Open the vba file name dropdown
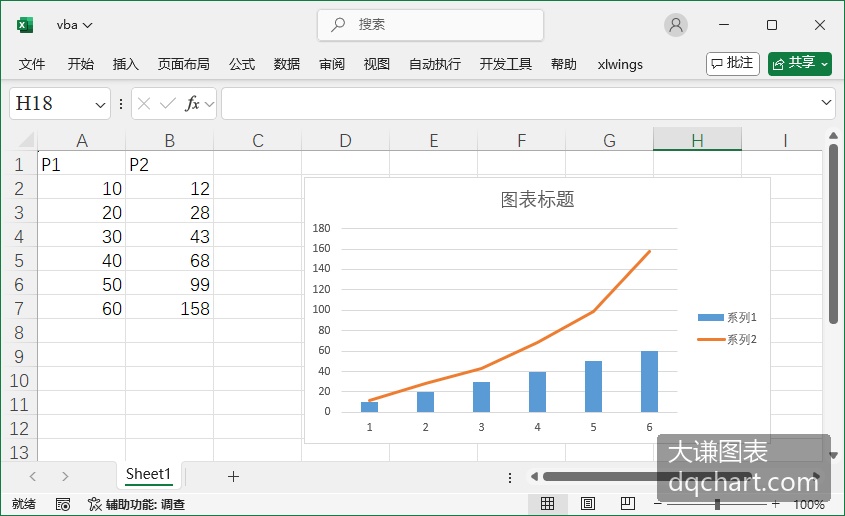Viewport: 845px width, 516px height. tap(74, 25)
